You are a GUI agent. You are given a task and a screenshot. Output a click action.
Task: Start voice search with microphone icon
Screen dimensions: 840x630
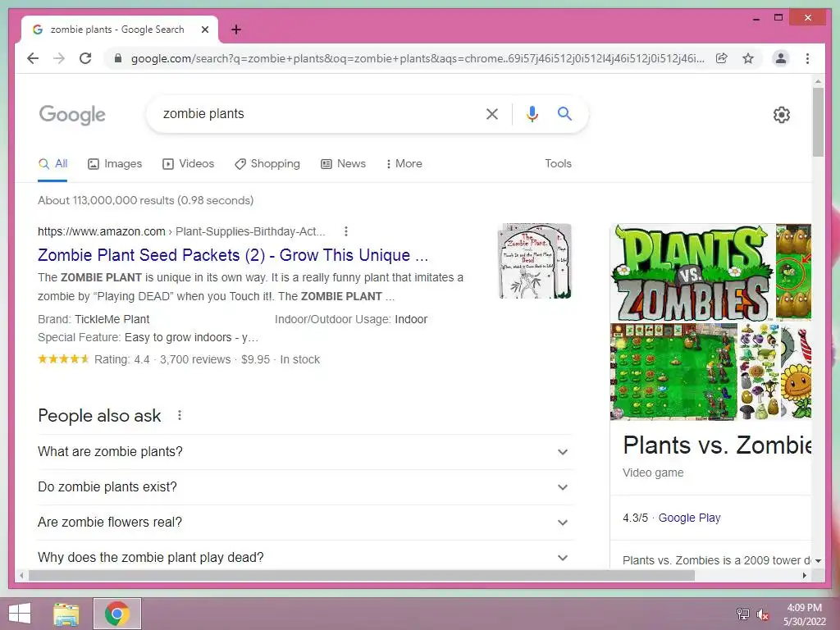point(532,113)
